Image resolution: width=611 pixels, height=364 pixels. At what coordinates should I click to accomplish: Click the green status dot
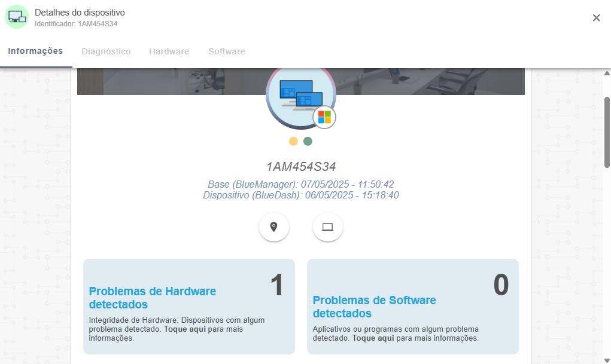coord(308,142)
